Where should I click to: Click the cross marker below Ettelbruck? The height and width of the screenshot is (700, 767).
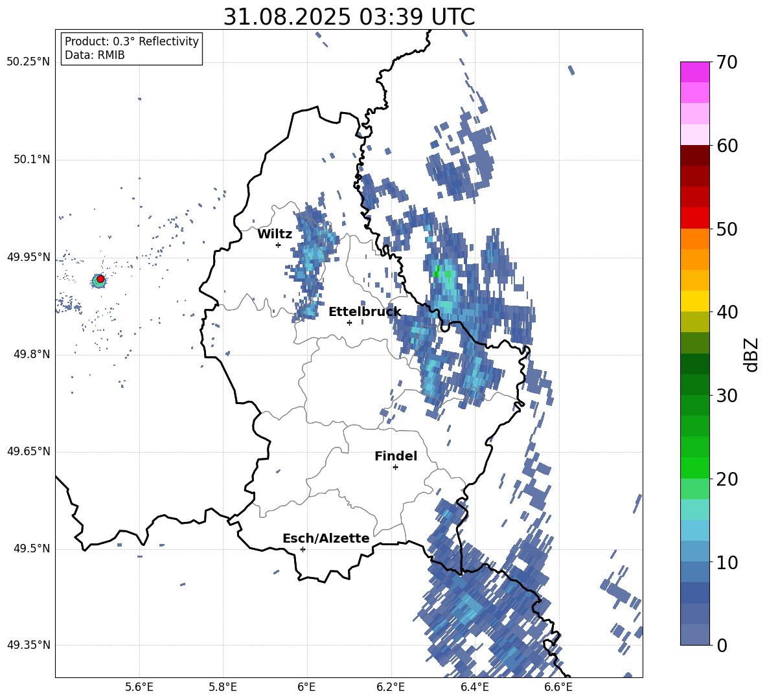(349, 322)
